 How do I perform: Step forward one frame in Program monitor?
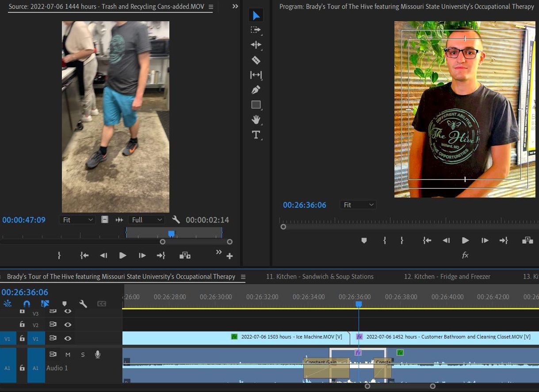(485, 240)
